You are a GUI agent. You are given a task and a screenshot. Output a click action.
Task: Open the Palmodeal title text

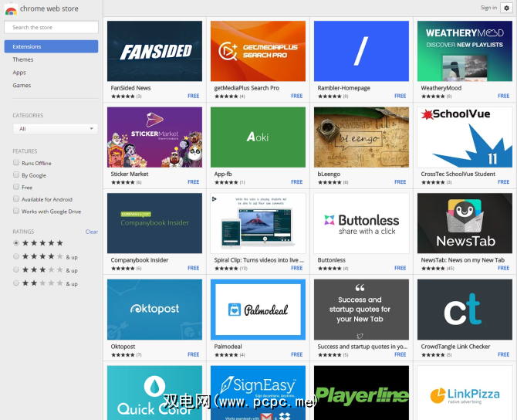tap(228, 347)
